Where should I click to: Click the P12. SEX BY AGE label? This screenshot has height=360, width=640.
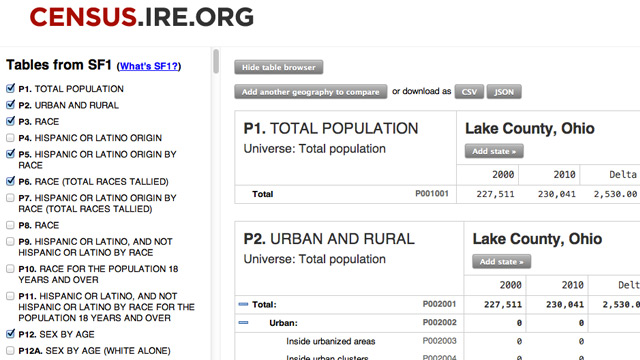(56, 334)
